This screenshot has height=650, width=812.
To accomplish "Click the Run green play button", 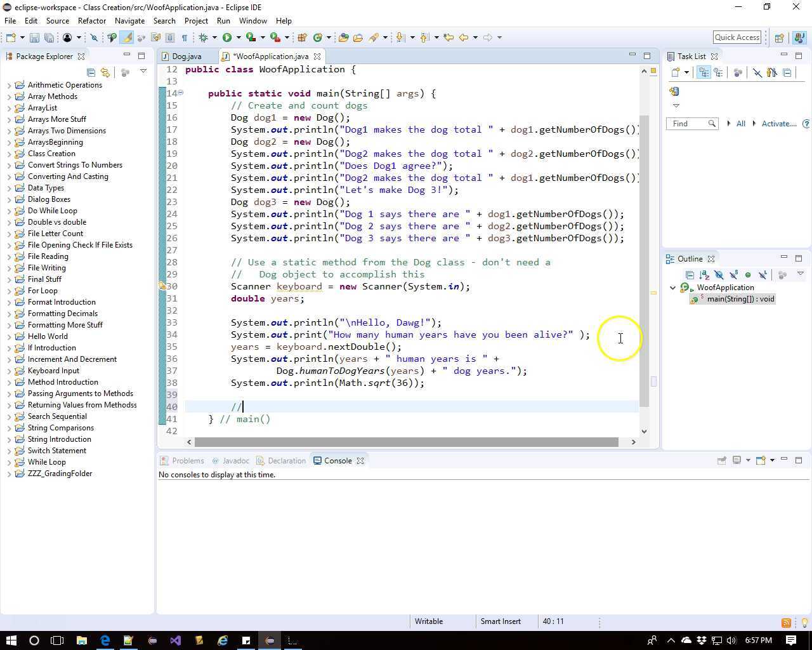I will pyautogui.click(x=227, y=37).
